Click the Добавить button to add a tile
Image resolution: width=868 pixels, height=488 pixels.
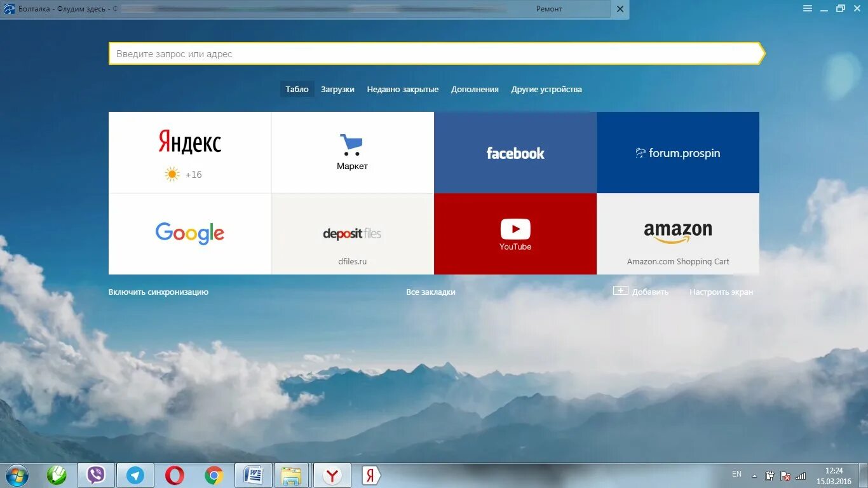[x=641, y=292]
